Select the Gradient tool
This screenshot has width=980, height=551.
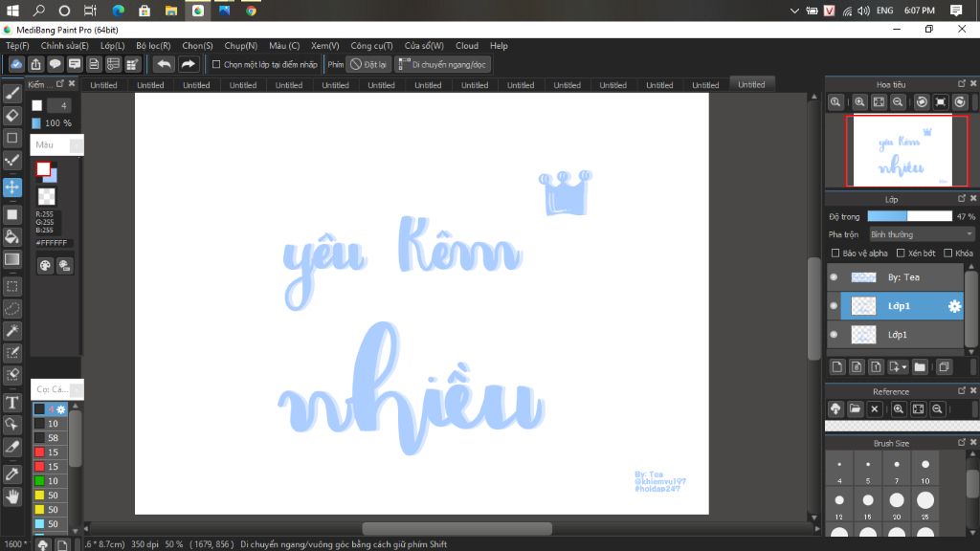11,259
